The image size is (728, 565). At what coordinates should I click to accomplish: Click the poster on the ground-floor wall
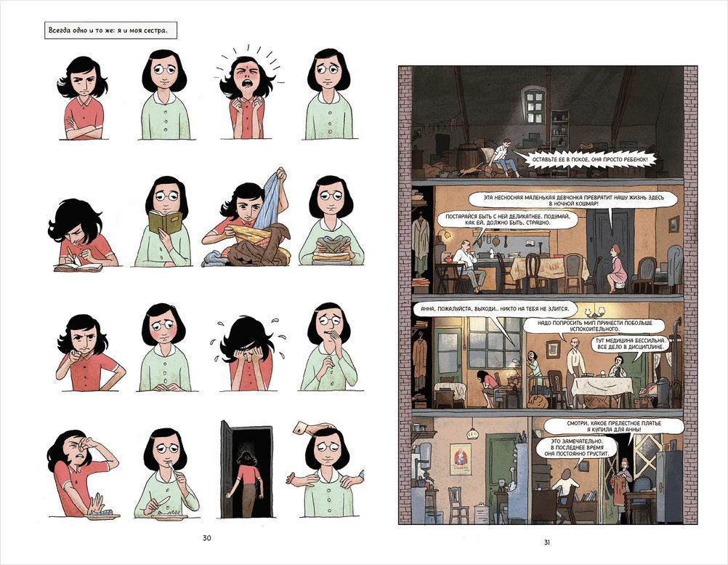click(460, 459)
